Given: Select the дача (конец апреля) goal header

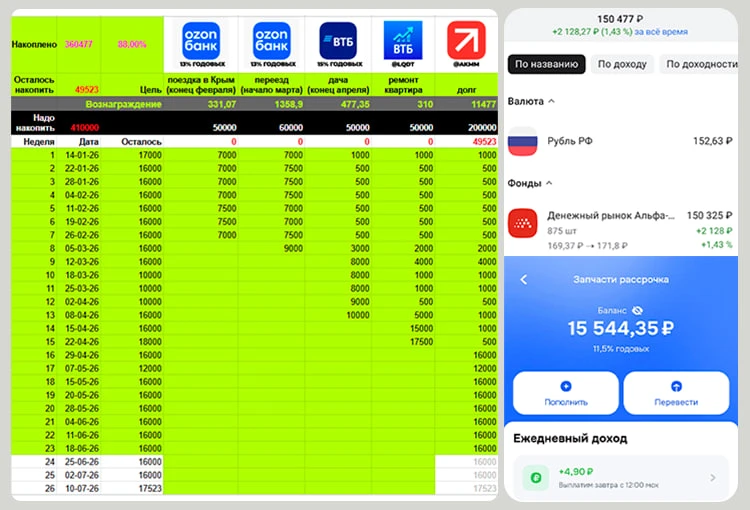Looking at the screenshot, I should [x=338, y=85].
